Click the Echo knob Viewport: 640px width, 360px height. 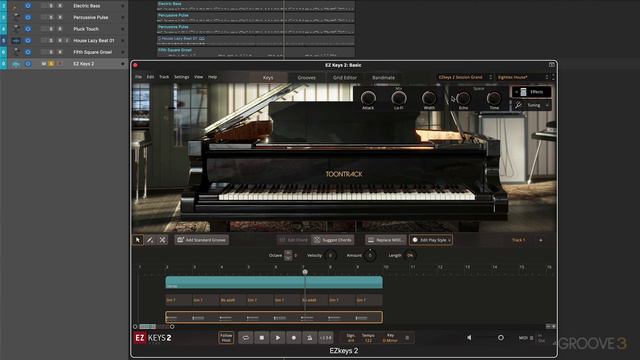[463, 98]
